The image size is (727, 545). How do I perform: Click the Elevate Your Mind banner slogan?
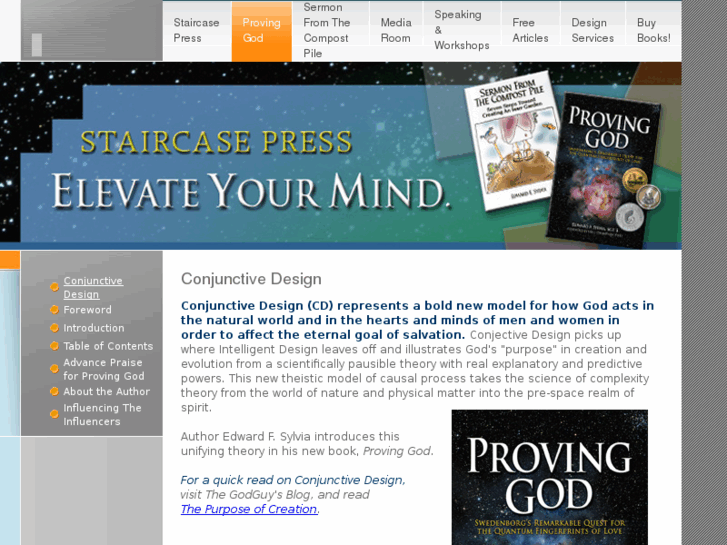click(251, 191)
